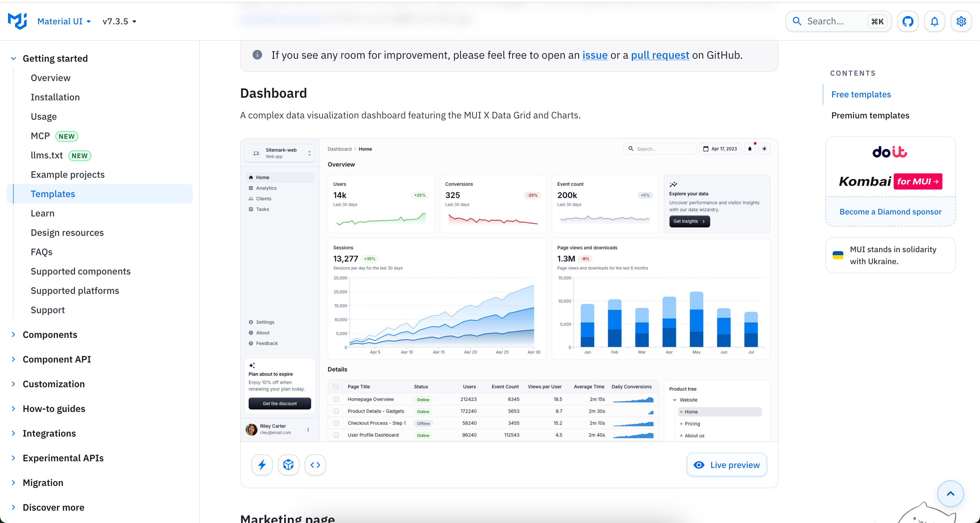Open the v7.3.5 version dropdown

(x=119, y=21)
